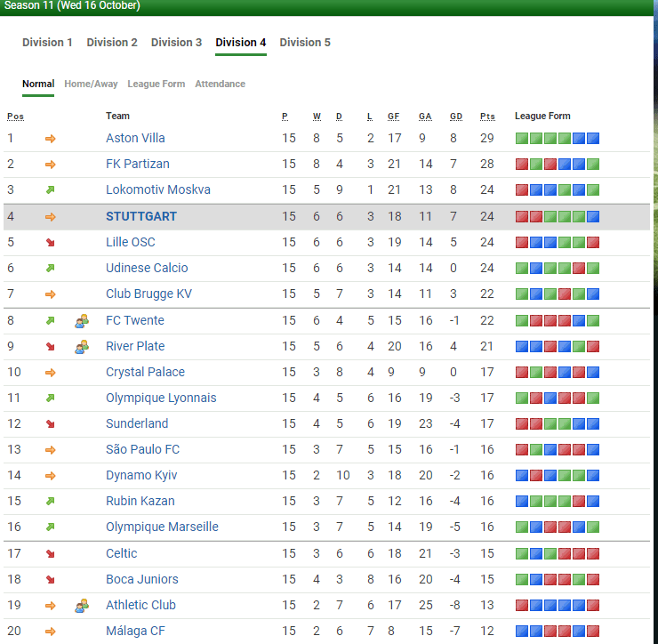The width and height of the screenshot is (658, 644).
Task: Click Celtic's red down position arrow
Action: coord(50,554)
